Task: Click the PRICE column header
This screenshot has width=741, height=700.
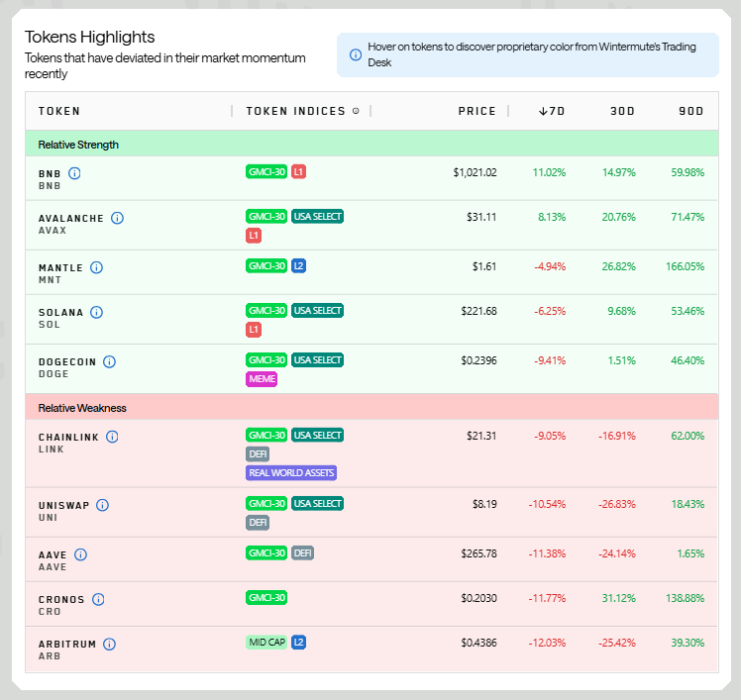Action: [476, 112]
